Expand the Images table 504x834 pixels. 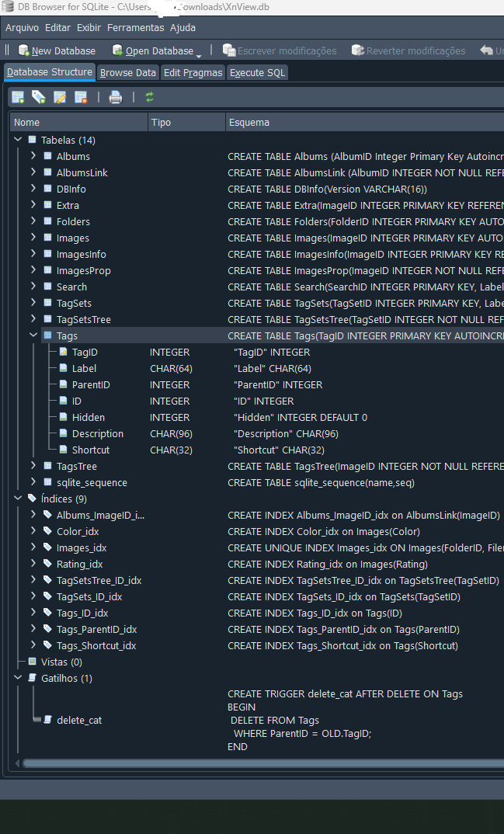point(33,237)
